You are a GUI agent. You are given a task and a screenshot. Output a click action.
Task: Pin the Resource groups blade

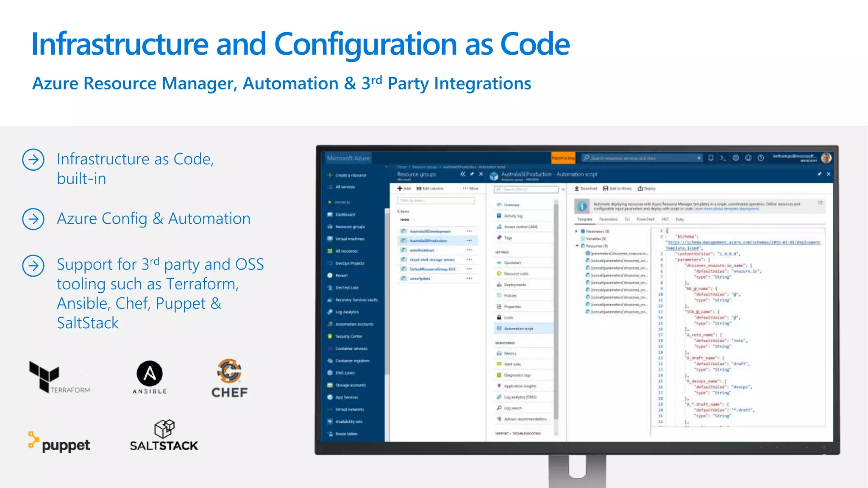(x=472, y=174)
